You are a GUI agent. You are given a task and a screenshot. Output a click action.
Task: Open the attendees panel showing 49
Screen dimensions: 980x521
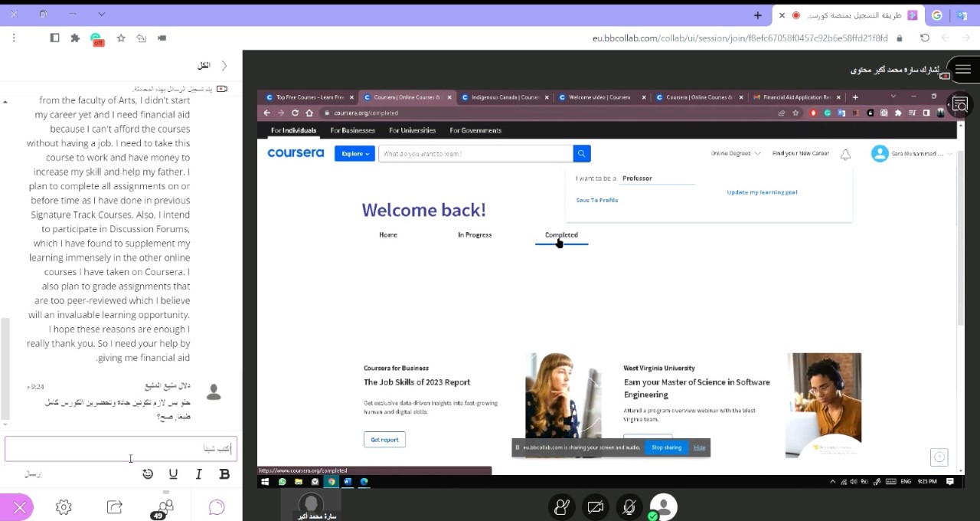point(164,507)
